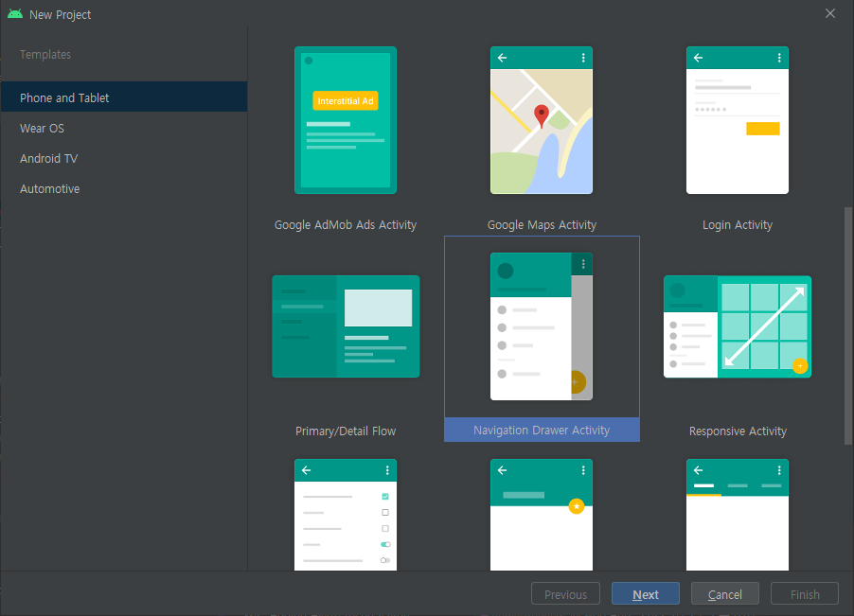Click the Primary/Detail Flow label
This screenshot has width=854, height=616.
(x=346, y=431)
